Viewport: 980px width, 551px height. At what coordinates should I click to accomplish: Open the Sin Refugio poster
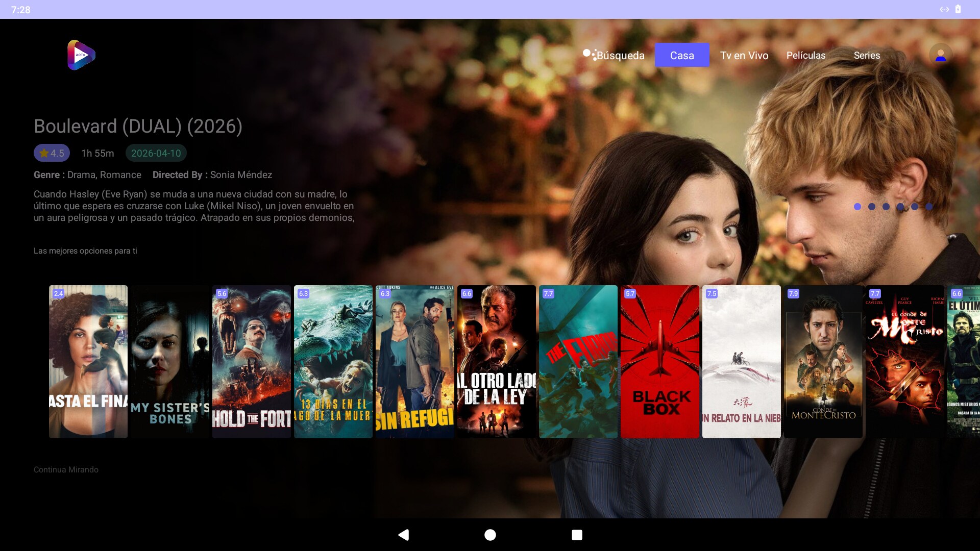pyautogui.click(x=415, y=361)
